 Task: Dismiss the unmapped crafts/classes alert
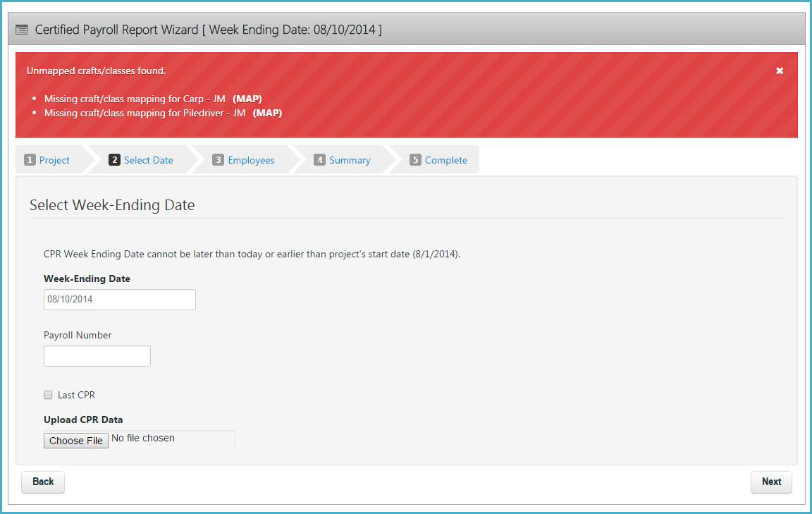pos(779,71)
